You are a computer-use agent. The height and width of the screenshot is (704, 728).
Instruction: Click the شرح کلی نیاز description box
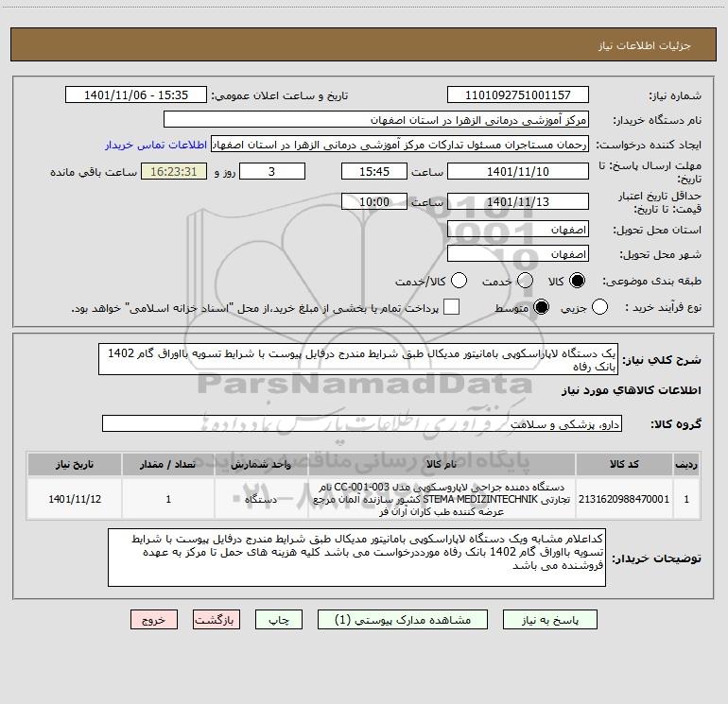tap(358, 359)
